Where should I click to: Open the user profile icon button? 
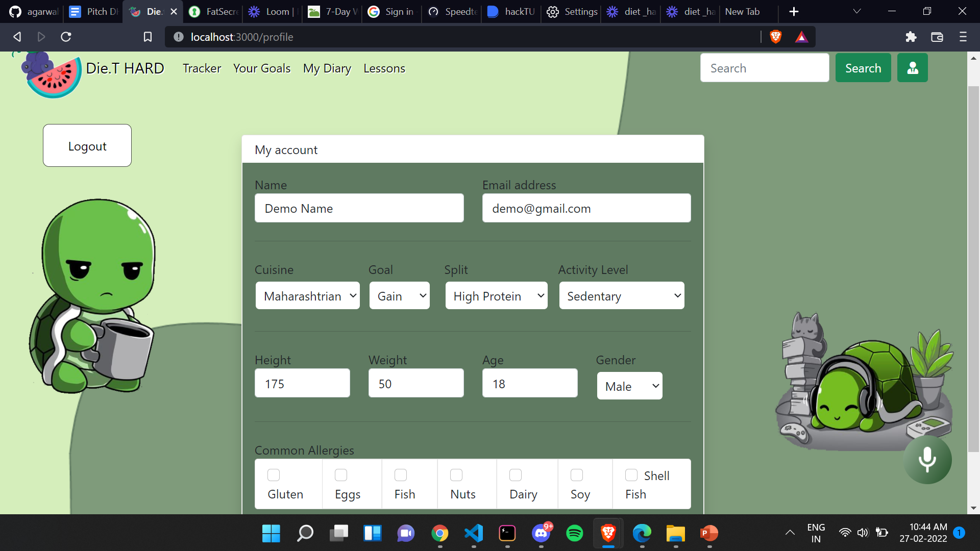(x=912, y=68)
